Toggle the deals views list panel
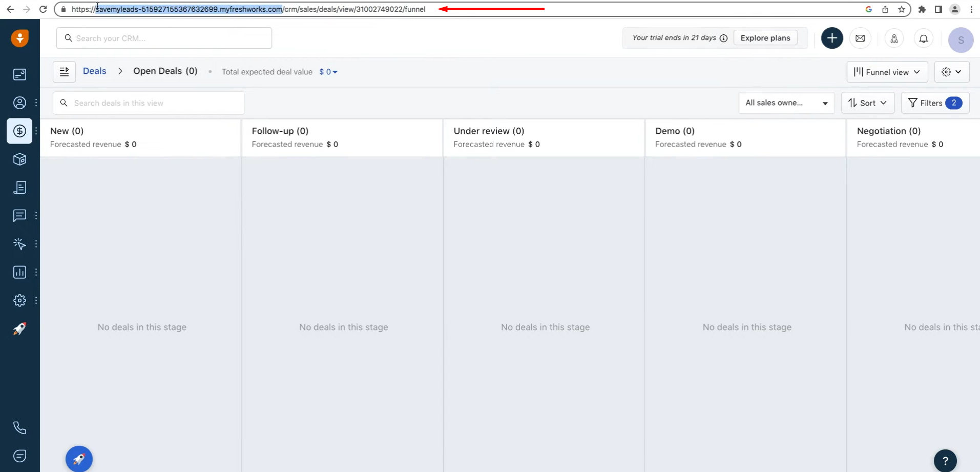 pos(64,72)
